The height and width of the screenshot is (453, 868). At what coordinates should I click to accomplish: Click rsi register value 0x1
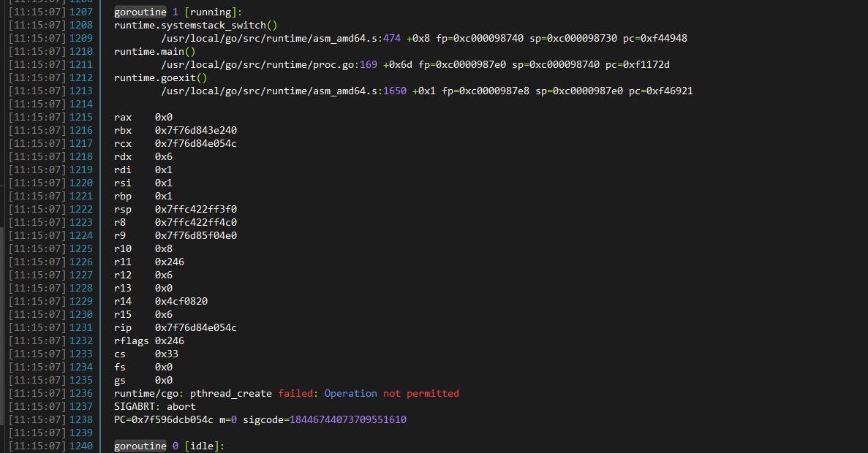pyautogui.click(x=164, y=183)
